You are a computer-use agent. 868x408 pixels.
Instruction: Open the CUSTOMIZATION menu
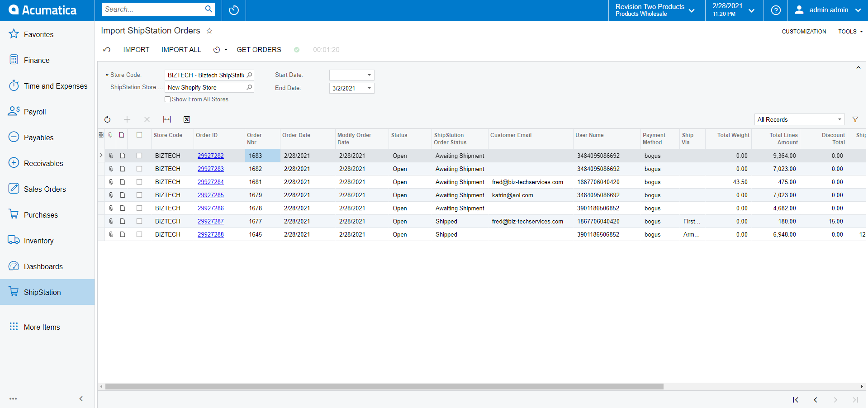click(804, 32)
